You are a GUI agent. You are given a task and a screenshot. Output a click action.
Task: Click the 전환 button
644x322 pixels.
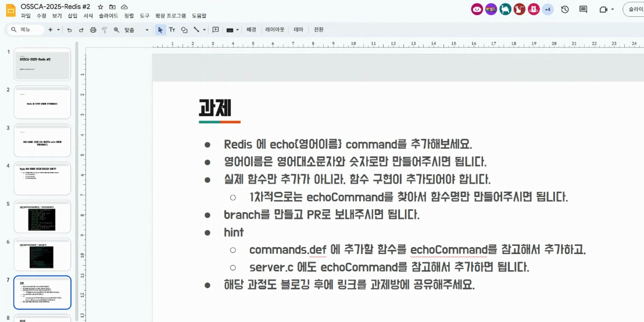319,30
